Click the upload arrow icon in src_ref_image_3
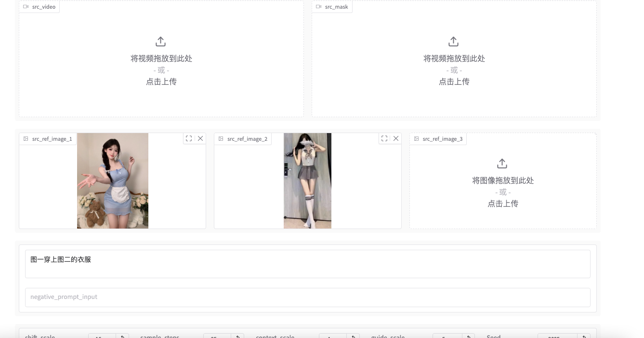This screenshot has width=644, height=338. [x=502, y=163]
